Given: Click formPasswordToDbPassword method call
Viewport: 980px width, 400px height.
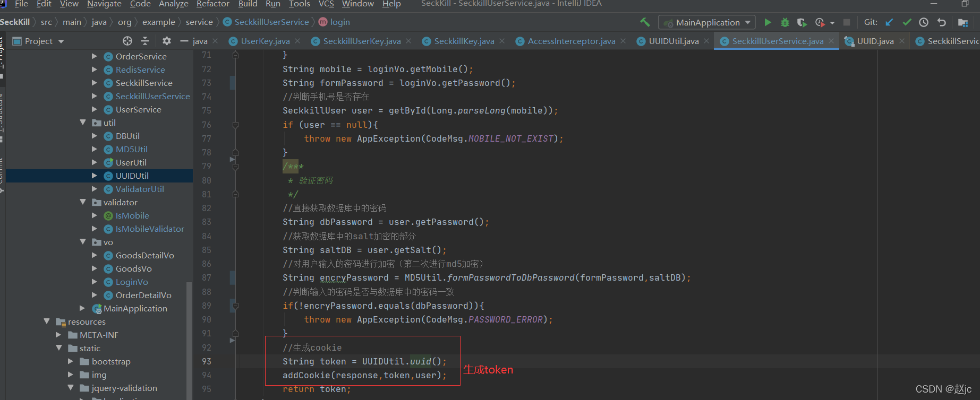Looking at the screenshot, I should point(511,277).
